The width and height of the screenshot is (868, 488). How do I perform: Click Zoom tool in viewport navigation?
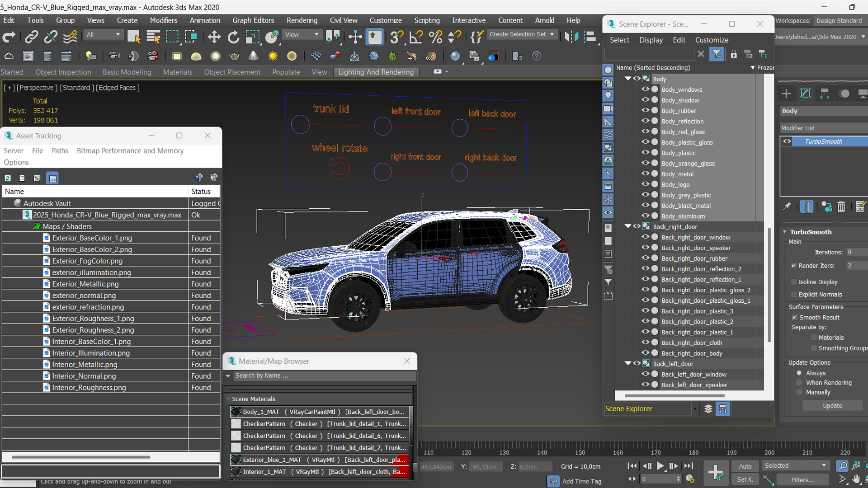(x=842, y=466)
